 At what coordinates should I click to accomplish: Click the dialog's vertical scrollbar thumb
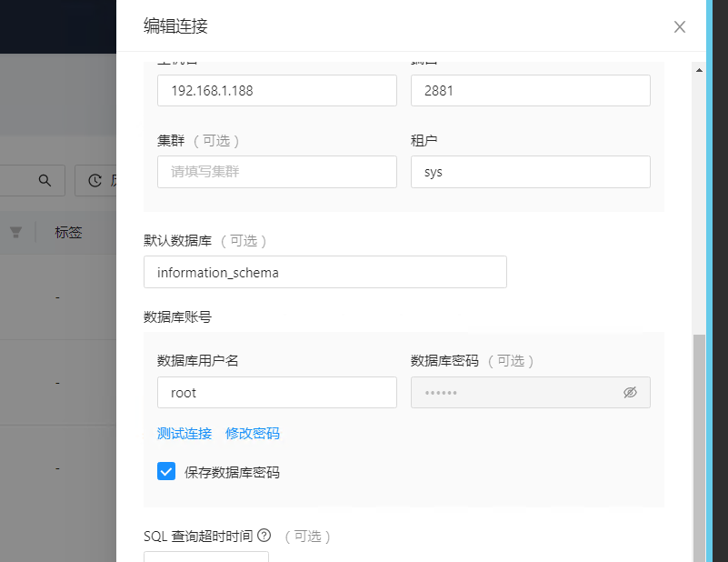point(698,446)
